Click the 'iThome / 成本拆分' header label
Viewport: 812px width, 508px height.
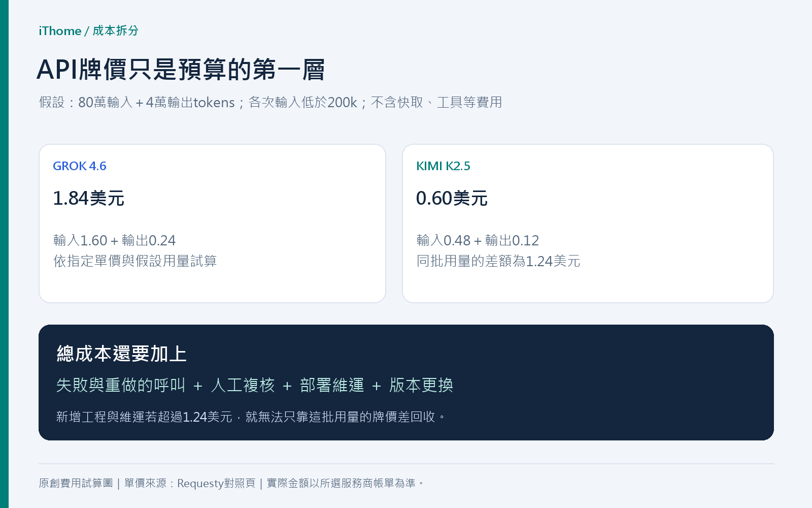(88, 31)
